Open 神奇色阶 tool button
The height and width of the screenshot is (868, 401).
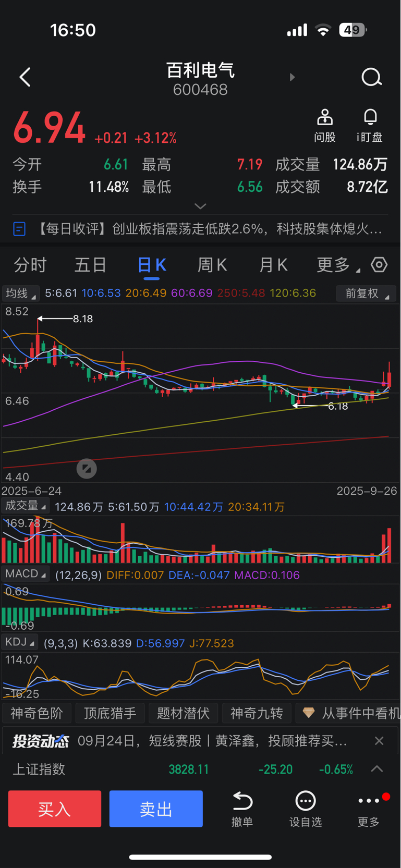click(37, 713)
